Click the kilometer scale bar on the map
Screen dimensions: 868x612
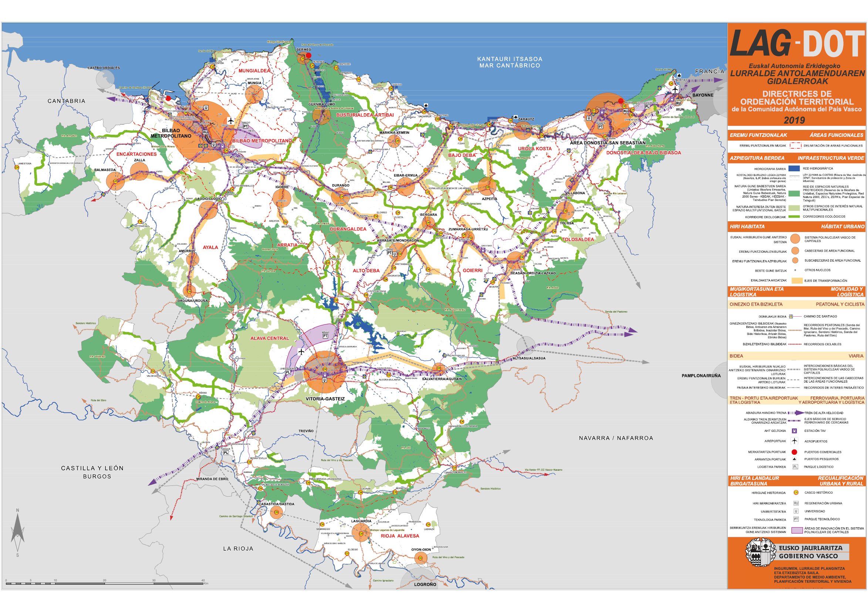click(x=105, y=584)
